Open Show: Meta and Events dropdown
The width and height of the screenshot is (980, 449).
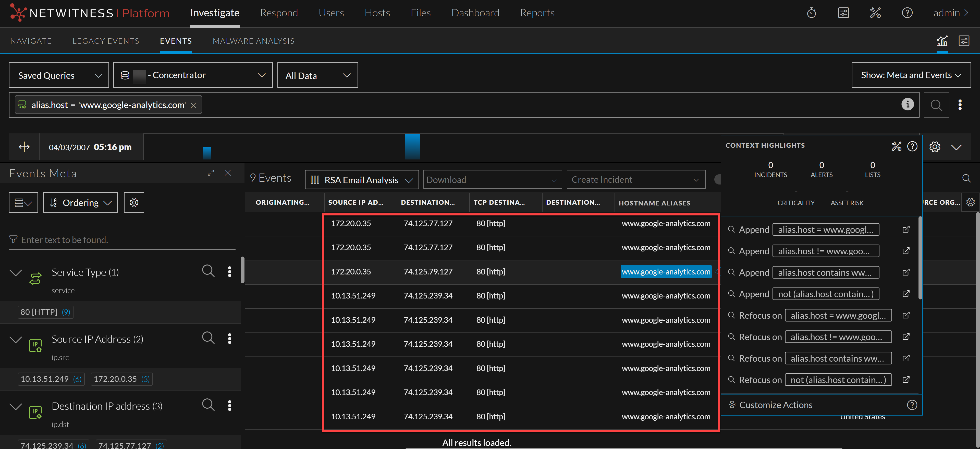pyautogui.click(x=911, y=75)
